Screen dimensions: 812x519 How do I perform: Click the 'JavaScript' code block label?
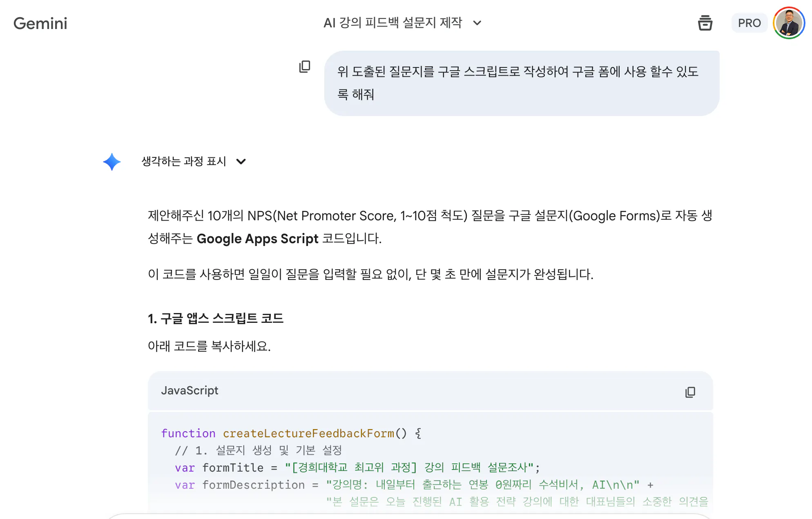190,391
